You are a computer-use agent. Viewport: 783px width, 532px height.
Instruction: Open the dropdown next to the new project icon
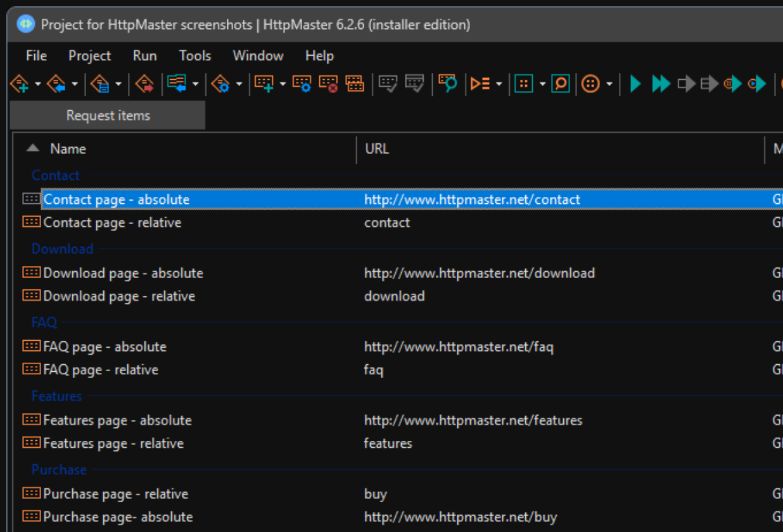point(38,83)
